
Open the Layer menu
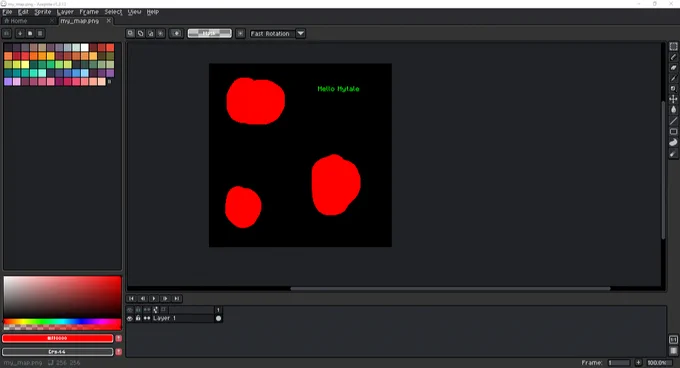65,12
